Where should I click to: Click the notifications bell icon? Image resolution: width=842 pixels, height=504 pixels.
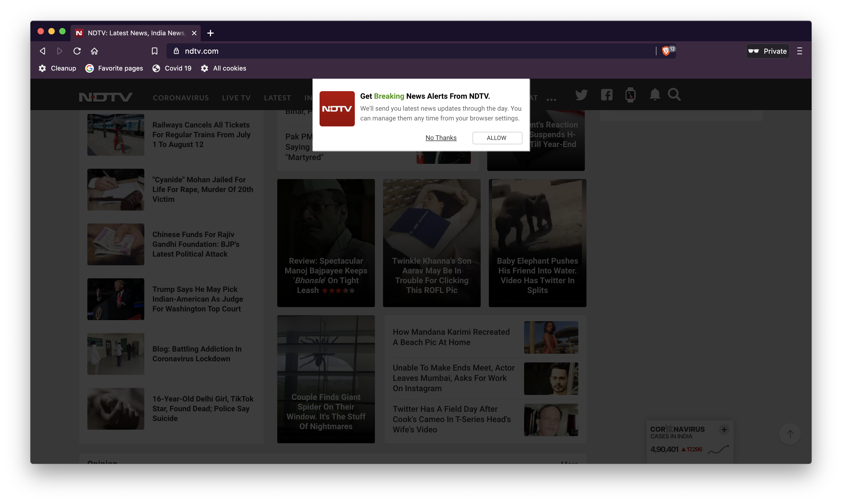655,95
